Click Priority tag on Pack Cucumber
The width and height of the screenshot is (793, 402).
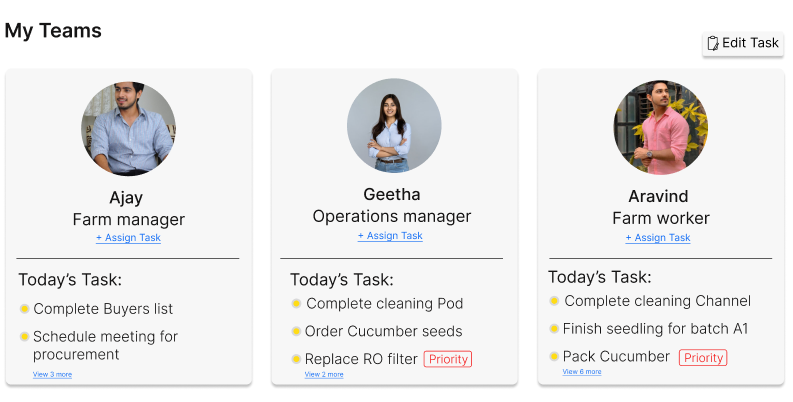[x=702, y=357]
